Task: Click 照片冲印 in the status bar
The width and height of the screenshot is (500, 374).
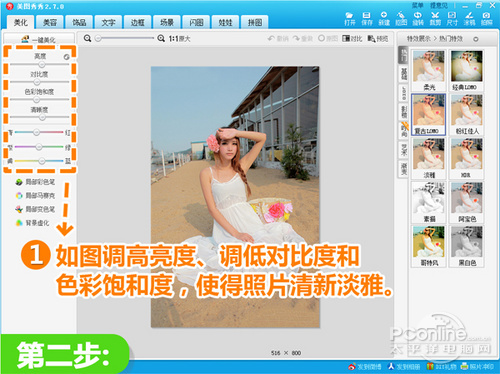Action: pos(477,367)
